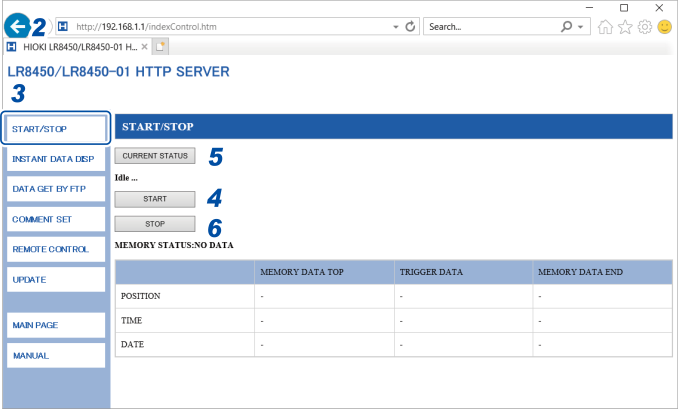678x409 pixels.
Task: Minimize the browser window
Action: [589, 8]
